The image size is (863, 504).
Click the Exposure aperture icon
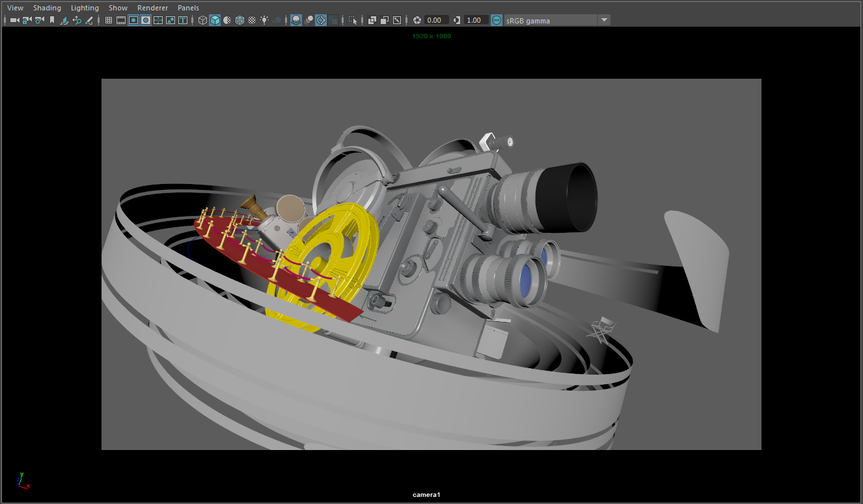click(x=417, y=20)
